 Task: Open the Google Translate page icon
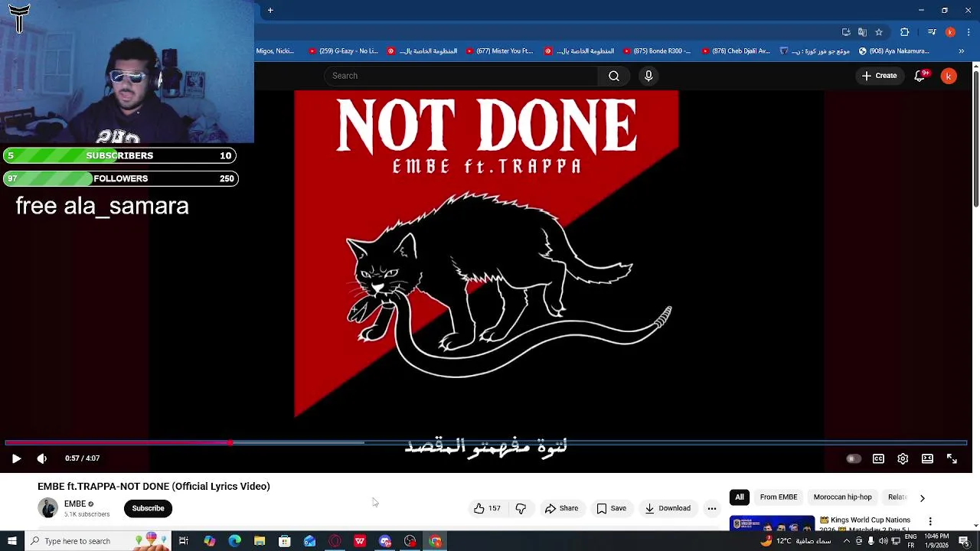click(x=862, y=32)
